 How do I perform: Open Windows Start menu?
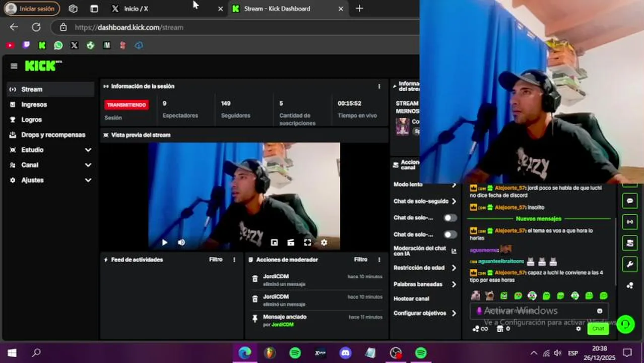tap(12, 353)
